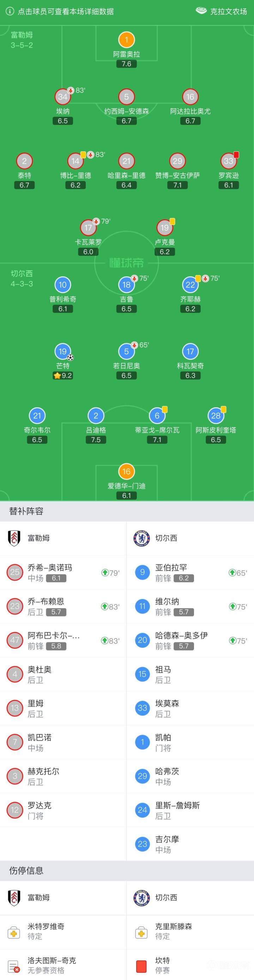This screenshot has height=980, width=254.
Task: Tap the stadium icon next to 克拉文农场
Action: click(x=201, y=11)
